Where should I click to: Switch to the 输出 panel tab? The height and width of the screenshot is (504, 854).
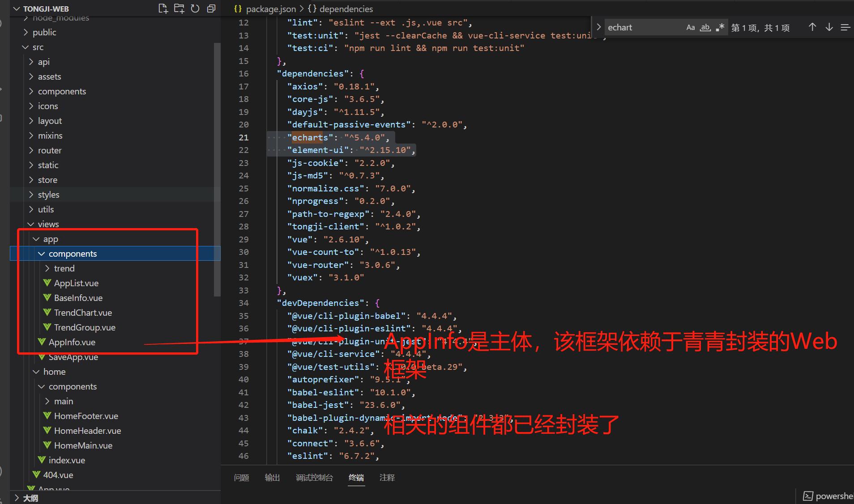[272, 478]
